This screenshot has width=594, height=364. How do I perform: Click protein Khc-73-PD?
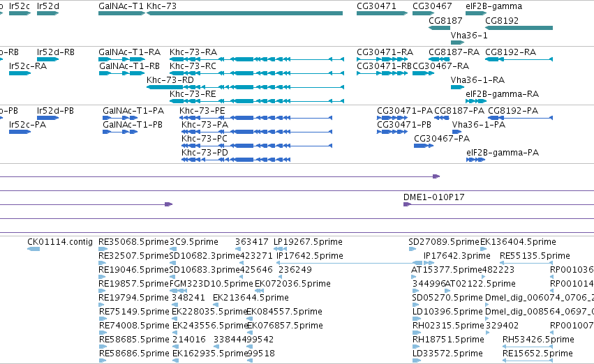click(x=236, y=160)
